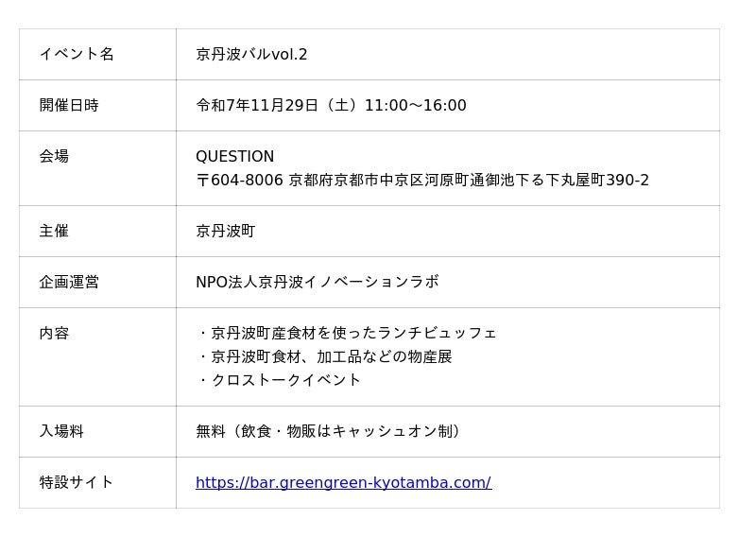Open the bar.greengreen-kyotamba.com link
This screenshot has width=756, height=537.
point(343,482)
